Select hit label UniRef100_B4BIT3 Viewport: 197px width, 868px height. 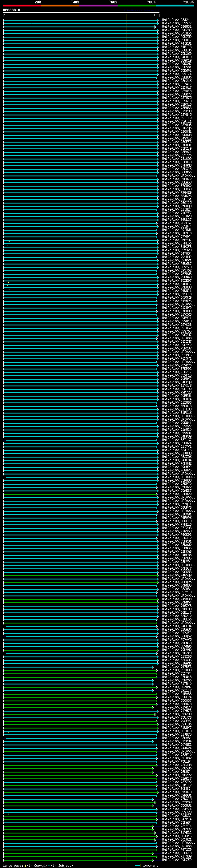point(177,47)
